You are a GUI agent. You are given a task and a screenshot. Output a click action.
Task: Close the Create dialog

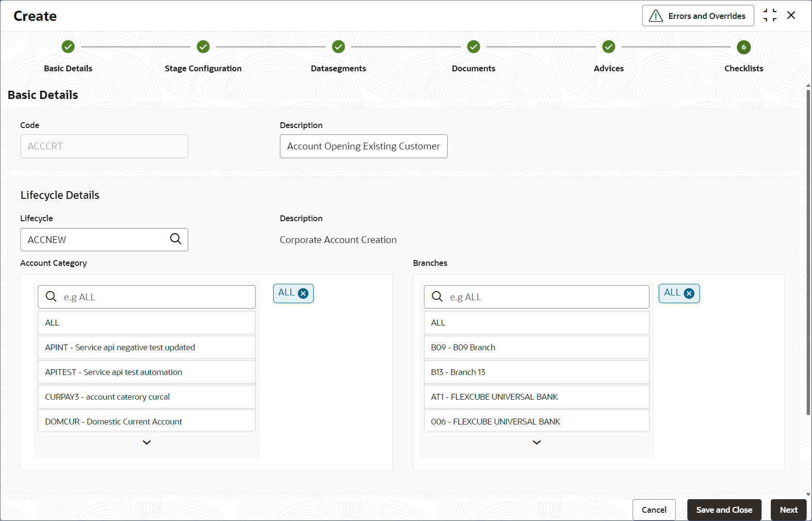(x=791, y=16)
